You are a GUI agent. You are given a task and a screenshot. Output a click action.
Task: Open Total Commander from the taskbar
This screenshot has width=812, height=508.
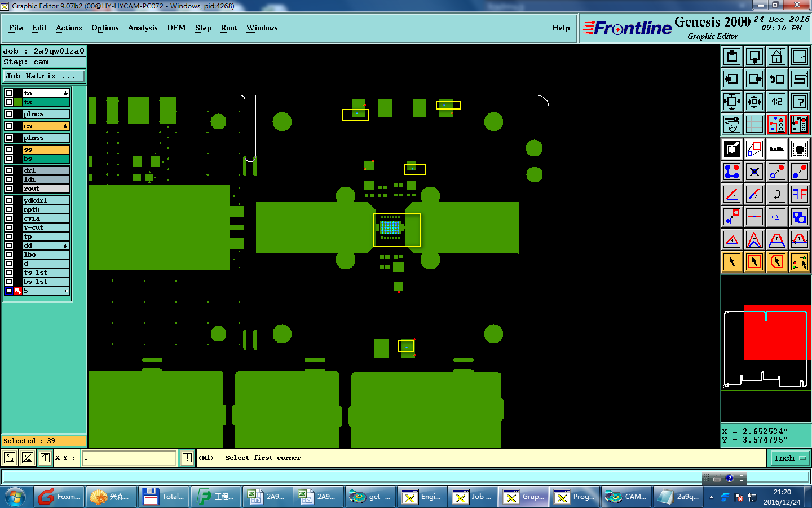165,497
